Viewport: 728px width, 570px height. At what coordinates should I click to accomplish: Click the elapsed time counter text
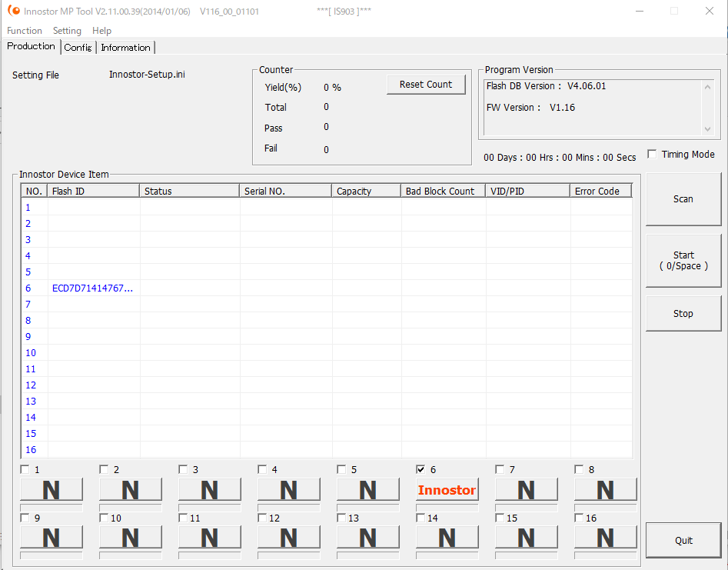(560, 158)
